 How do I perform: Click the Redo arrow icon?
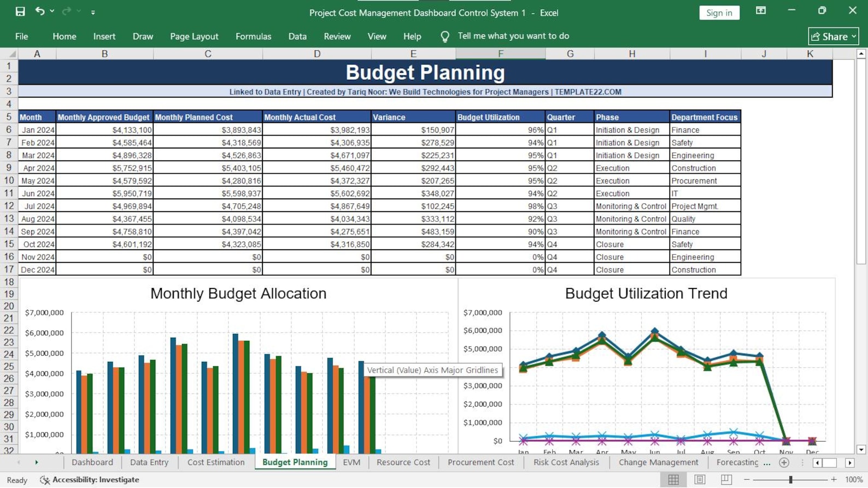pos(66,11)
